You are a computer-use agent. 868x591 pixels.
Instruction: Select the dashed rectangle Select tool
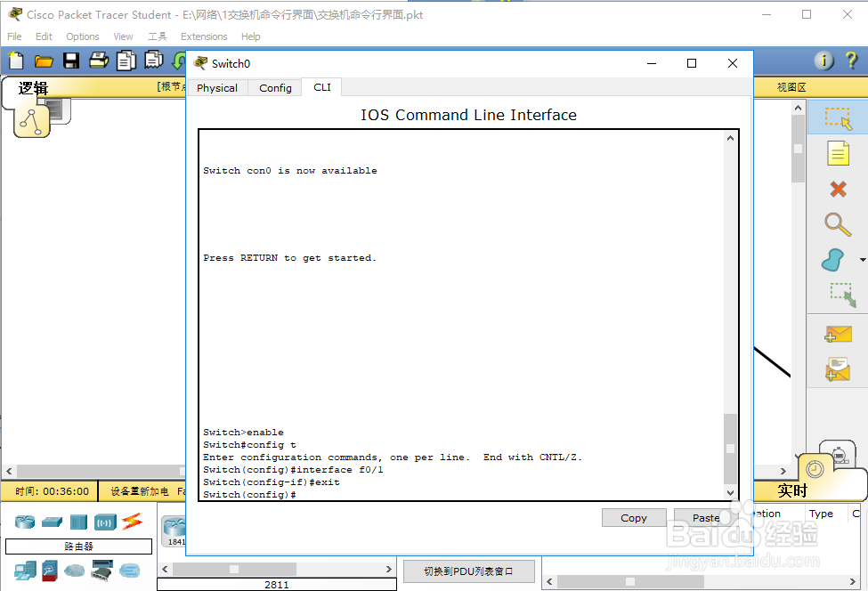838,118
